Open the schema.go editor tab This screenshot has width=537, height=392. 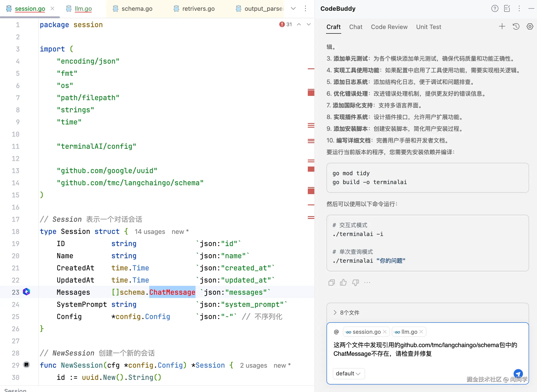(137, 9)
